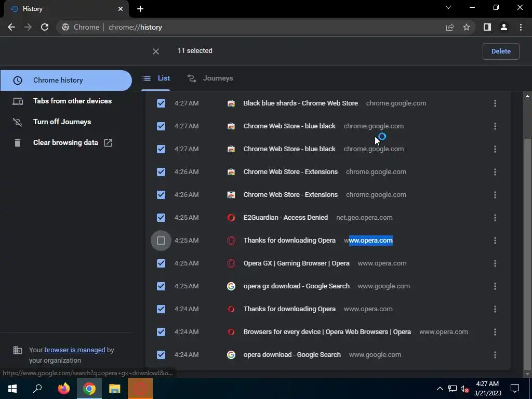Open Black blue shards - Chrome Web Store link
Image resolution: width=532 pixels, height=399 pixels.
pyautogui.click(x=301, y=103)
